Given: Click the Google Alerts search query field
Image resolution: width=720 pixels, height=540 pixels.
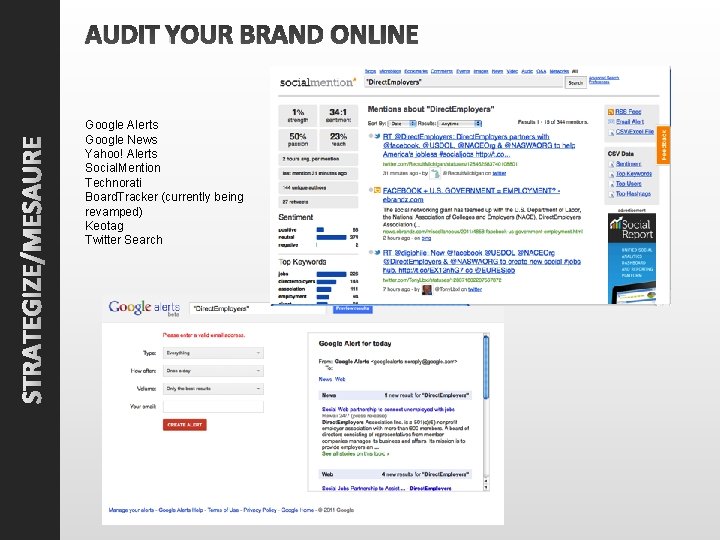Looking at the screenshot, I should (x=258, y=309).
